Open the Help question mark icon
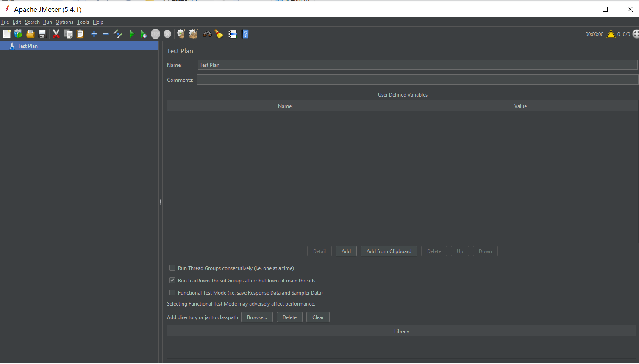Viewport: 639px width, 364px height. coord(245,34)
